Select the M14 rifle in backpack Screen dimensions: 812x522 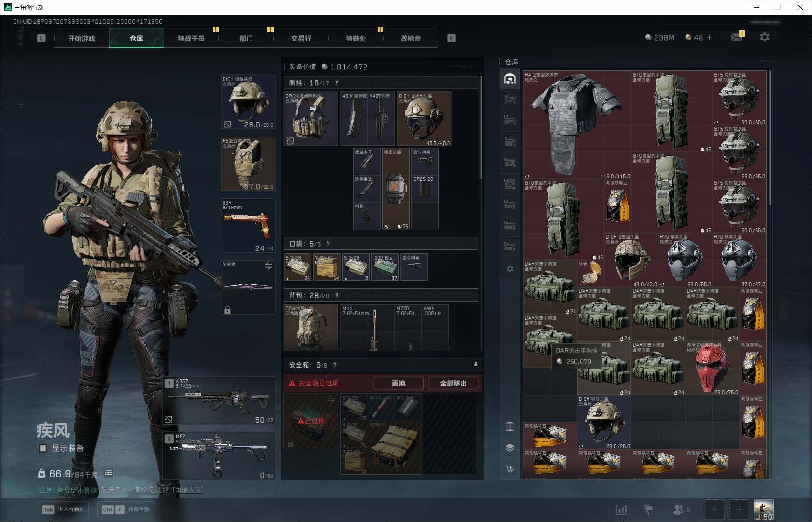(x=368, y=327)
